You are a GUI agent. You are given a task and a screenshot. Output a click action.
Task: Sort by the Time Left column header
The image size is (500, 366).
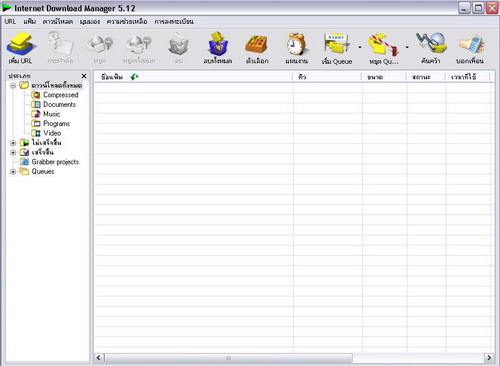(x=468, y=77)
